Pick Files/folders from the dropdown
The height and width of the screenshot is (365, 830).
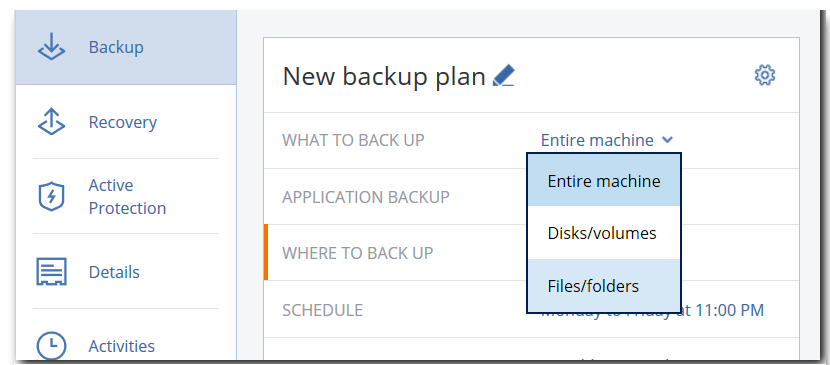pyautogui.click(x=604, y=286)
